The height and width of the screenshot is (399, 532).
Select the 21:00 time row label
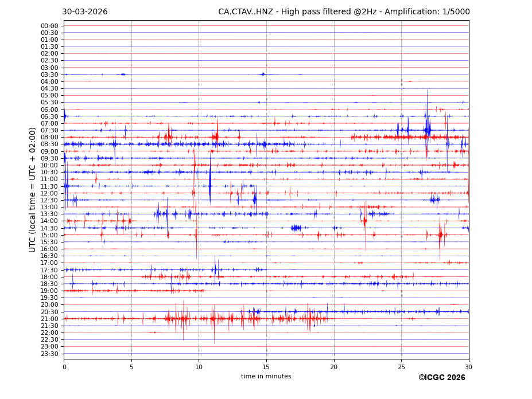point(49,319)
